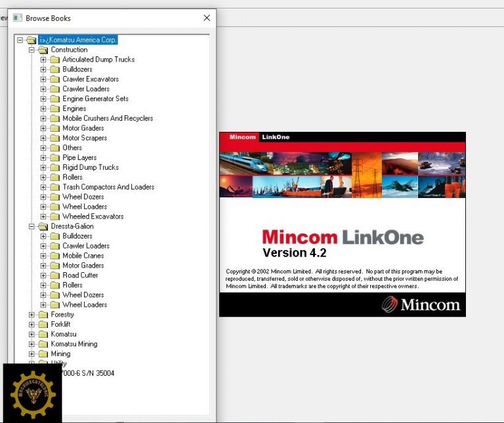This screenshot has width=504, height=423.
Task: Select the Road Cutter entry
Action: (x=80, y=275)
